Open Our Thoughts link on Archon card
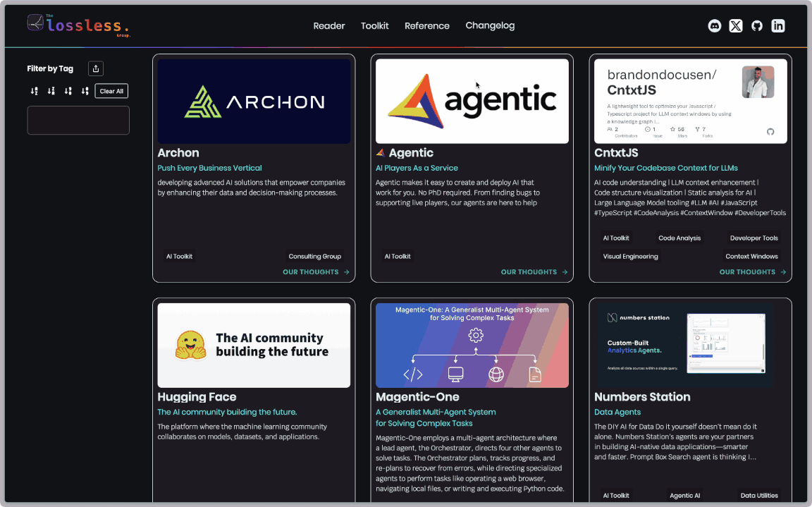 click(x=316, y=272)
